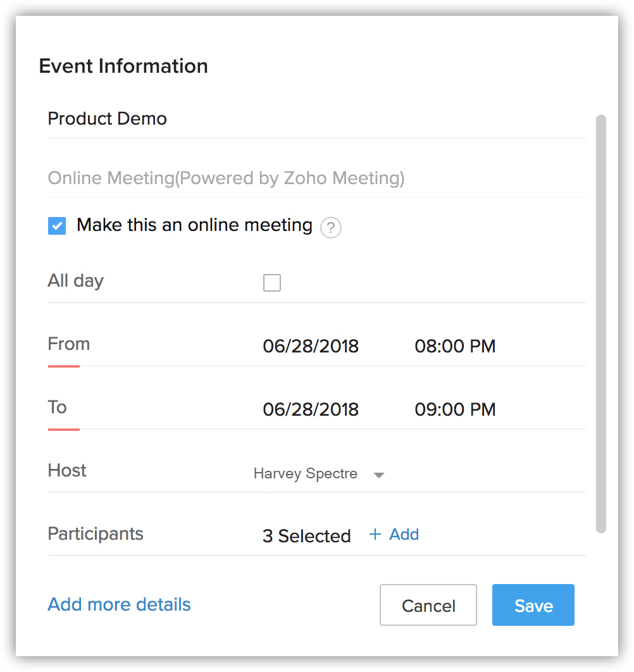Click the Cancel button
The width and height of the screenshot is (634, 672).
(x=428, y=605)
